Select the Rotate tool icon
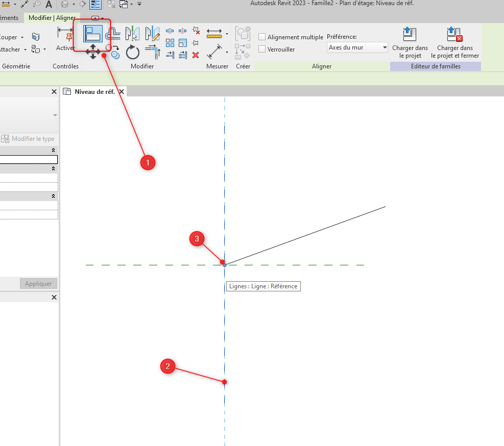Screen dimensions: 504x446 point(133,52)
